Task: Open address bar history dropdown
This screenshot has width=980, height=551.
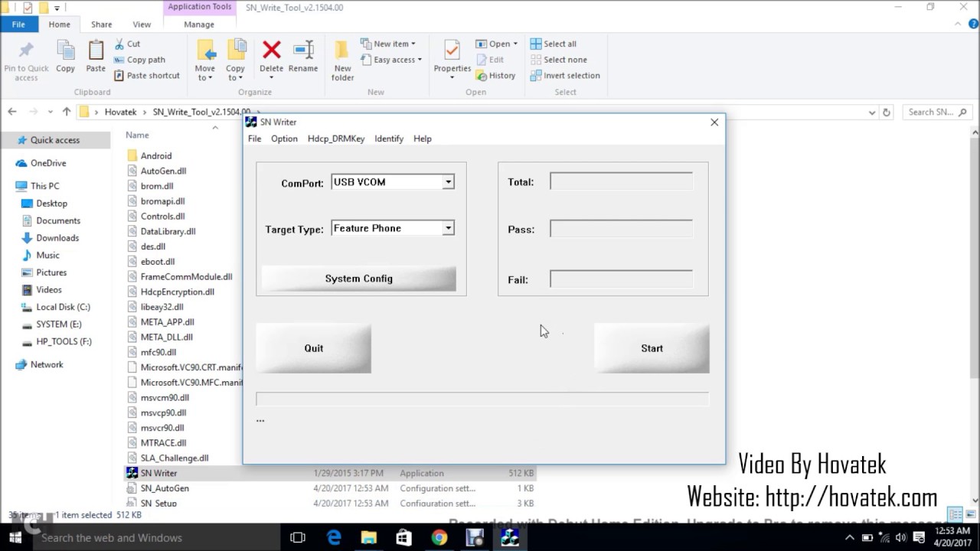Action: point(872,112)
